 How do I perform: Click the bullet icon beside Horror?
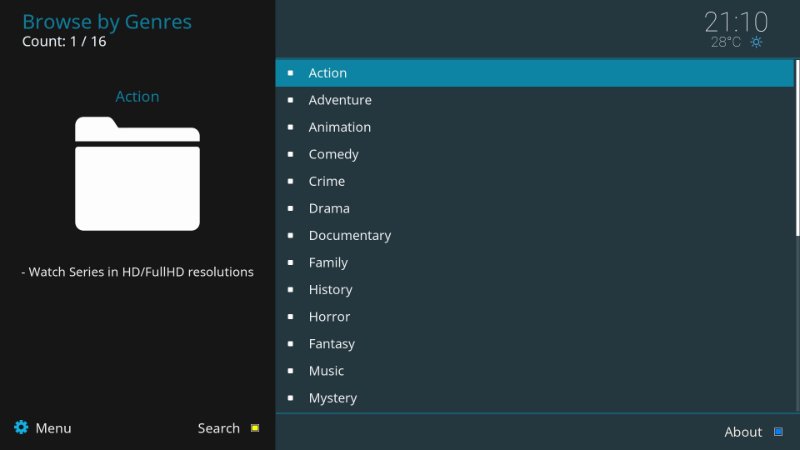tap(290, 317)
